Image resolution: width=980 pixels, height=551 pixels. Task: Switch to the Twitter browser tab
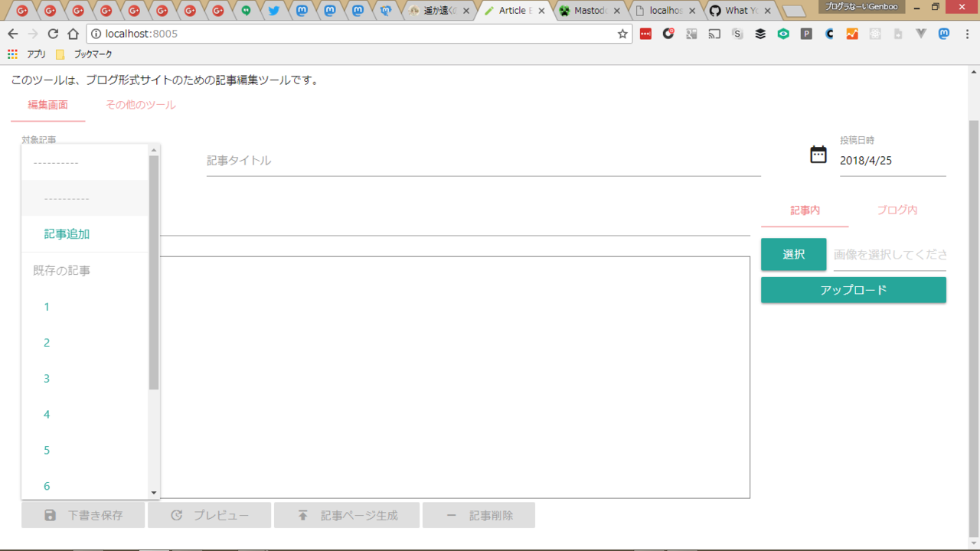pyautogui.click(x=273, y=11)
